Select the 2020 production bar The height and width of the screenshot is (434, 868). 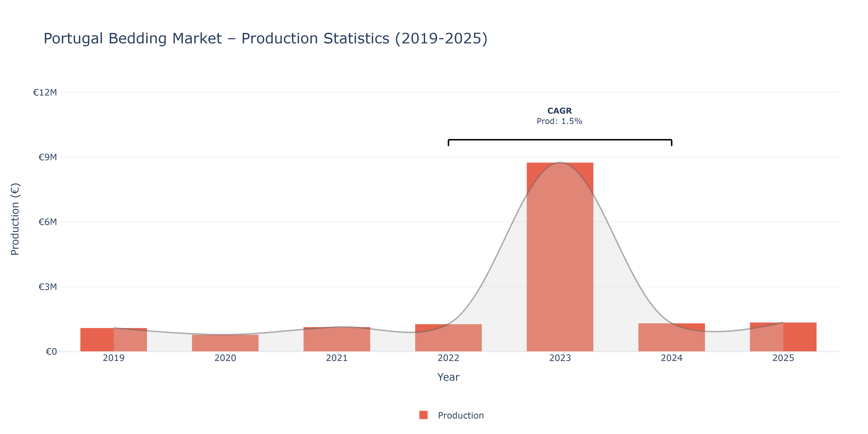coord(225,343)
